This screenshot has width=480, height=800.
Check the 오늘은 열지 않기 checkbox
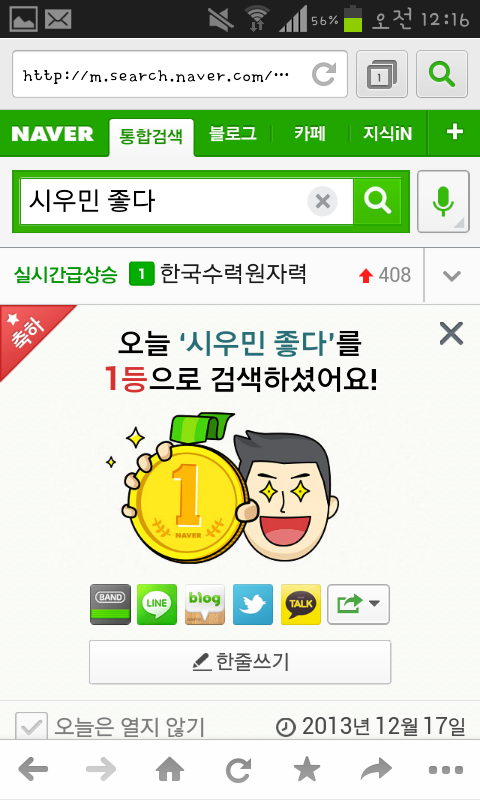coord(31,726)
